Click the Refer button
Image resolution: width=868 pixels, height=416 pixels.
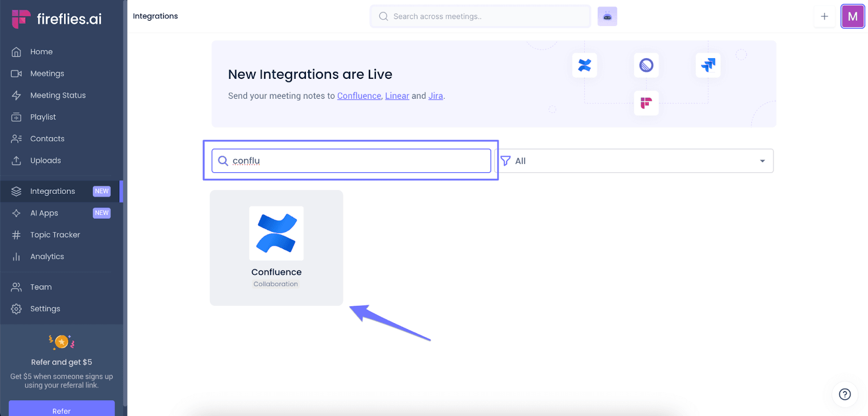click(x=61, y=409)
